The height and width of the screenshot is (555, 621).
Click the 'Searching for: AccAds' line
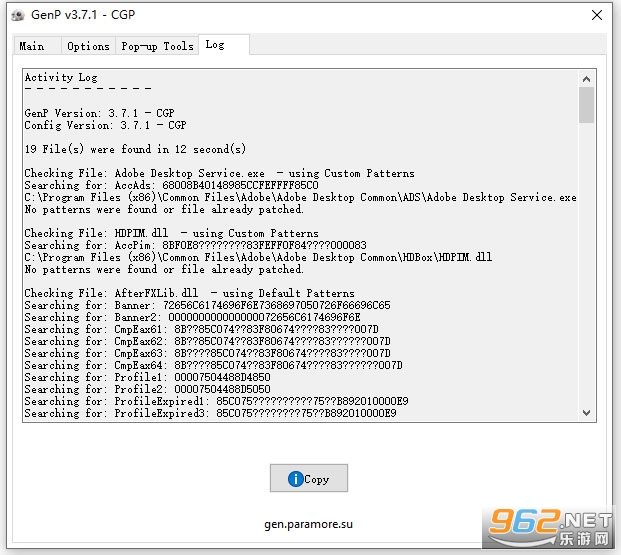[171, 185]
